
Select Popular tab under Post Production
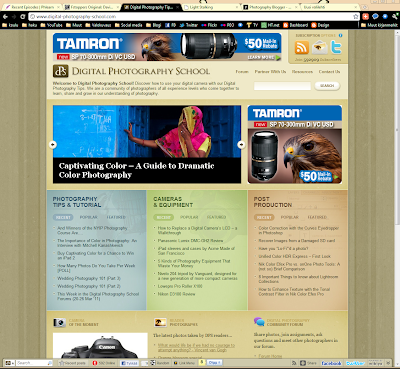point(289,217)
